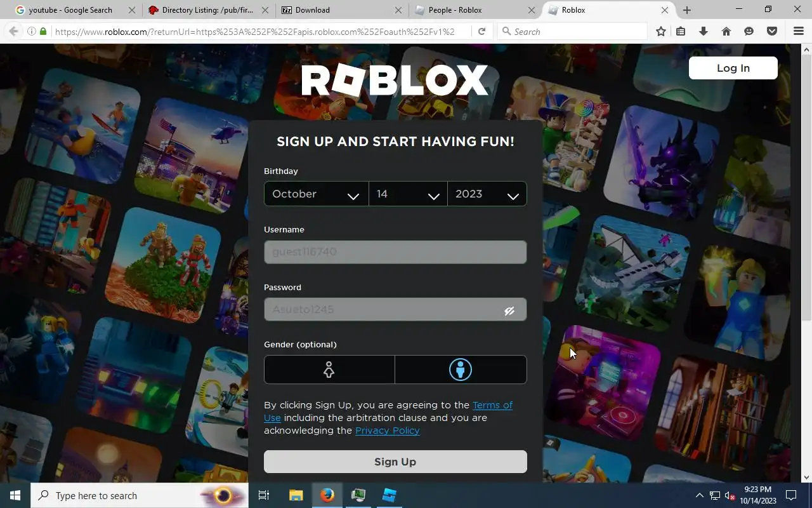Click the Windows 'Type here to search' box
The width and height of the screenshot is (812, 508).
pos(140,495)
